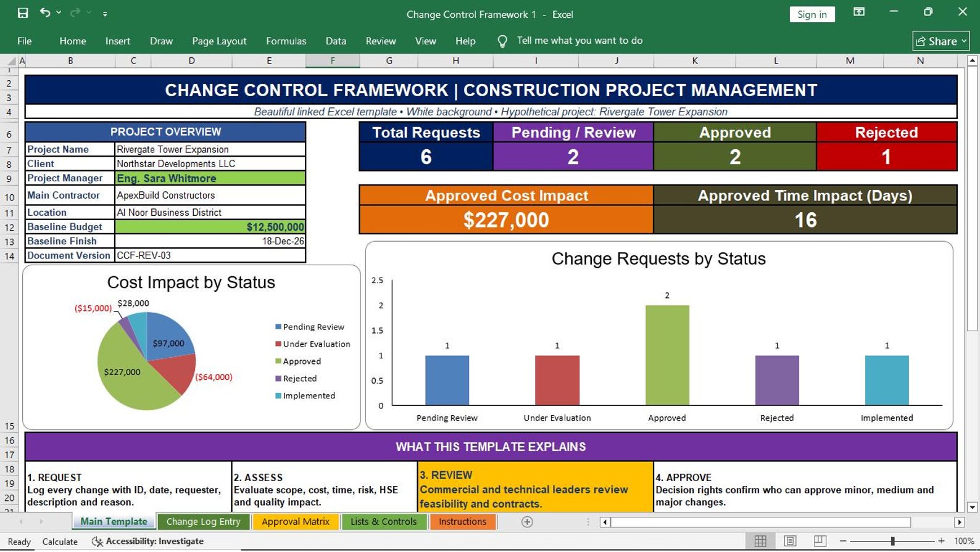This screenshot has height=552, width=980.
Task: Click Accessibility: Investigate in status bar
Action: click(x=148, y=541)
